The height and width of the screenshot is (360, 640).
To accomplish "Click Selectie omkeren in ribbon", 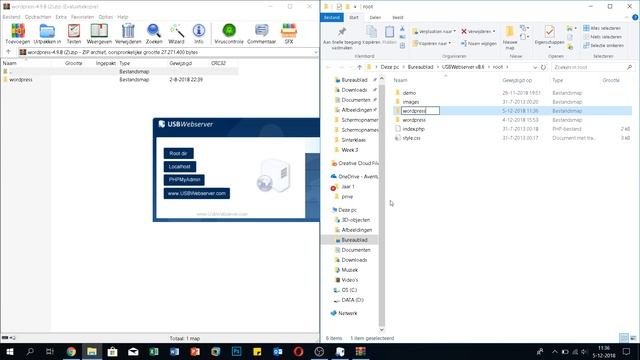I will click(x=603, y=45).
